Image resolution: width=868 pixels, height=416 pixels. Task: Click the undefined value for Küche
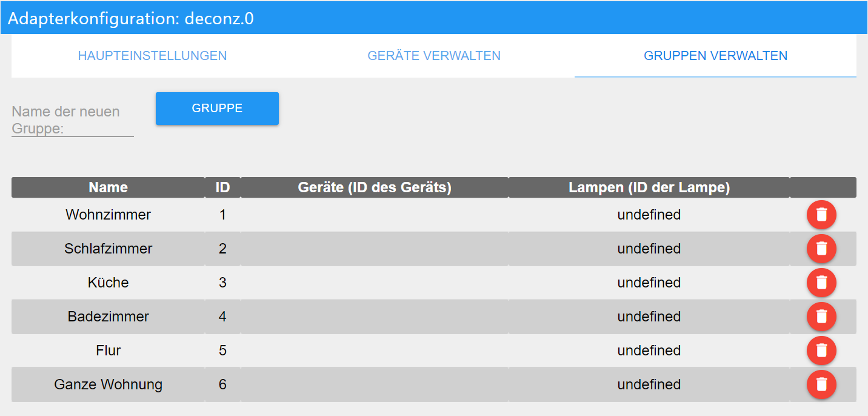pyautogui.click(x=648, y=283)
